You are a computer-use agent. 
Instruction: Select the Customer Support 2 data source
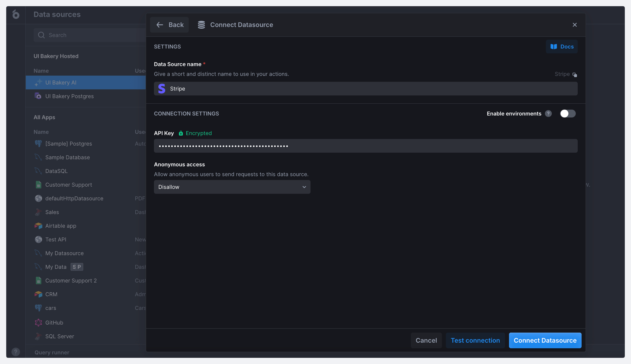click(x=71, y=280)
